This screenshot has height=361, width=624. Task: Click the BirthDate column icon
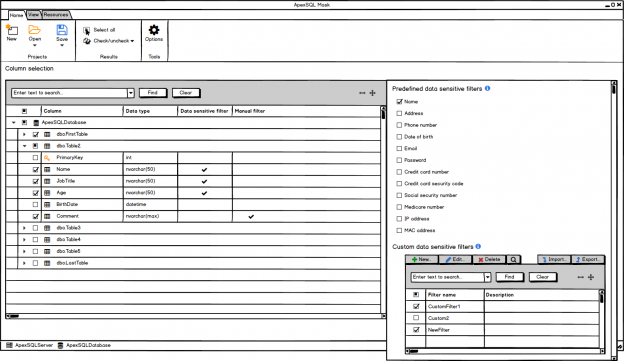tap(47, 205)
